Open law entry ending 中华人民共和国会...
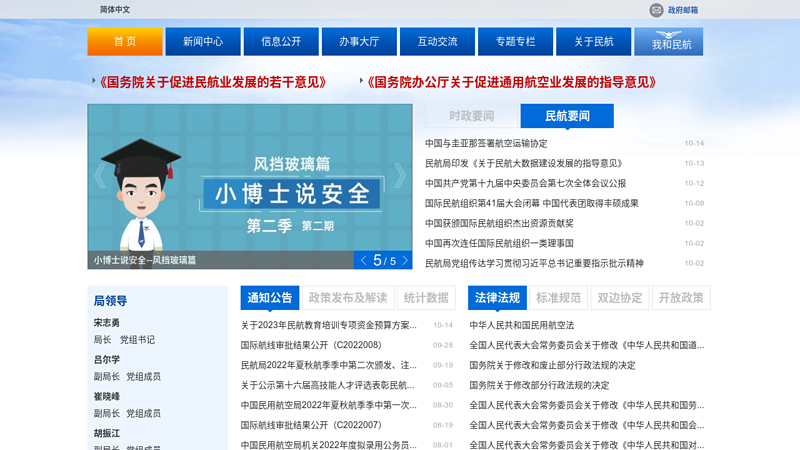Viewport: 800px width, 450px height. 587,425
